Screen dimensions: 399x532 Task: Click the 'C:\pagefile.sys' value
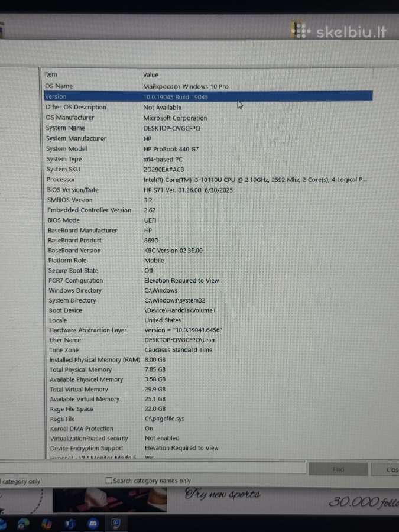tap(164, 419)
